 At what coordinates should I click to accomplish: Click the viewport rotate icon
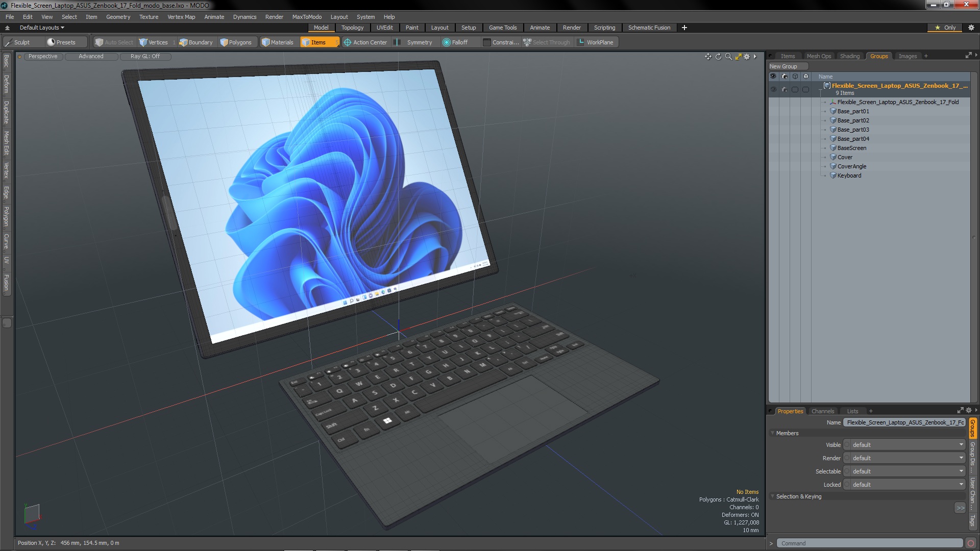tap(718, 57)
